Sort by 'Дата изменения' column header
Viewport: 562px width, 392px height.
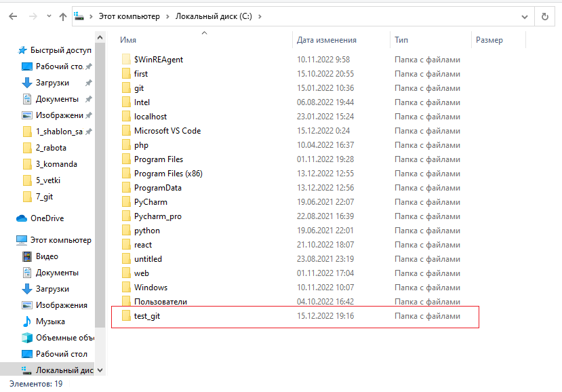point(327,40)
